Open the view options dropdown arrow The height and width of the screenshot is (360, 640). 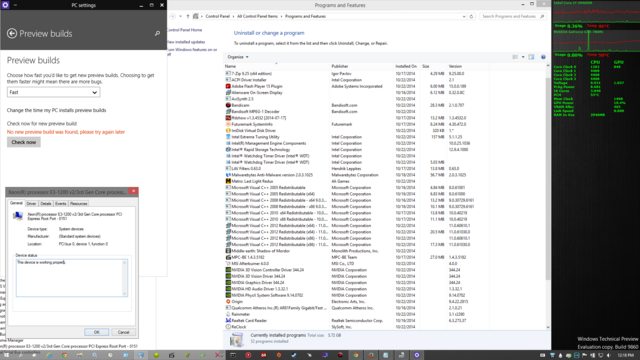coord(523,57)
